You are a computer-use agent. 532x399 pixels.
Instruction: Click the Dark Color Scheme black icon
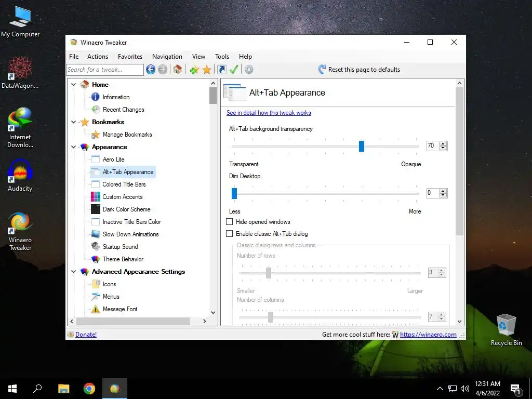(x=96, y=209)
